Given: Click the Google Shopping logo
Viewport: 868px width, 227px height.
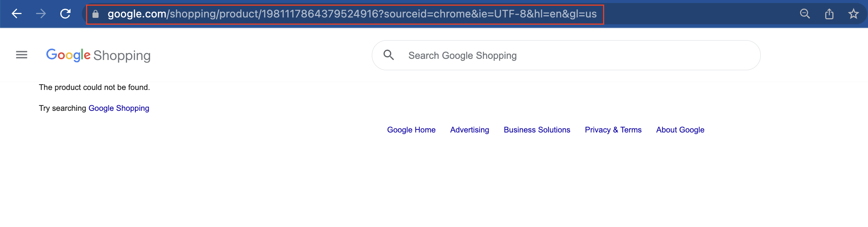Looking at the screenshot, I should click(x=68, y=55).
